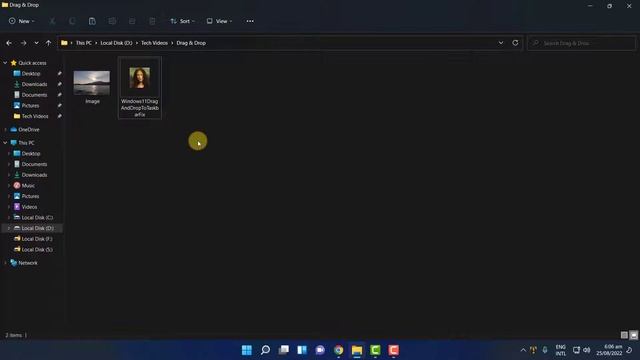The image size is (640, 360).
Task: Open Widgets on the taskbar
Action: [302, 350]
